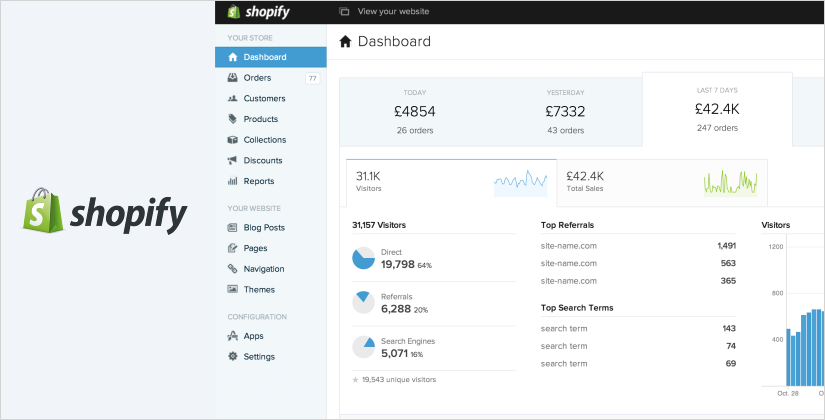Image resolution: width=825 pixels, height=420 pixels.
Task: Click the Customers people icon
Action: pyautogui.click(x=232, y=99)
